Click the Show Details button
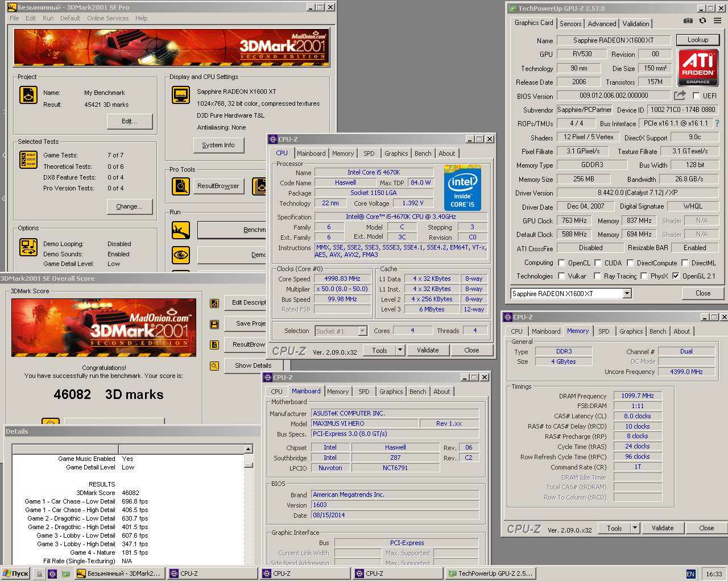This screenshot has width=728, height=582. (x=253, y=365)
